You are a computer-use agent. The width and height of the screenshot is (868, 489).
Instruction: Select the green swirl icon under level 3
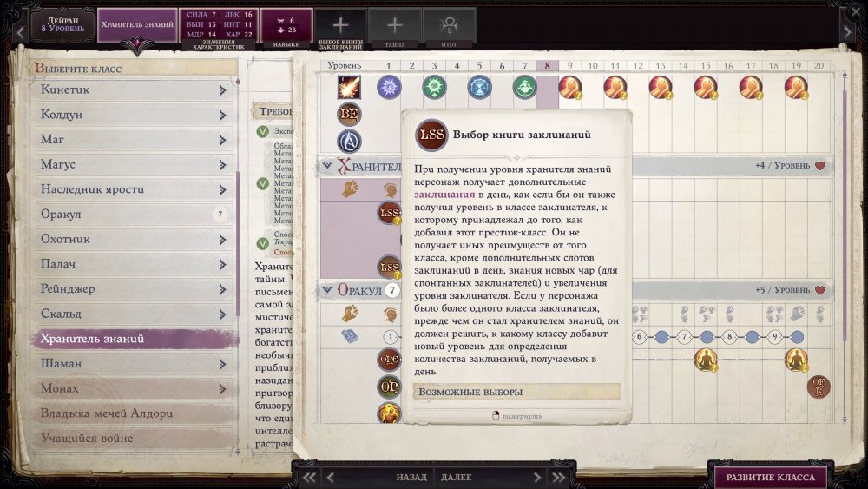point(435,88)
